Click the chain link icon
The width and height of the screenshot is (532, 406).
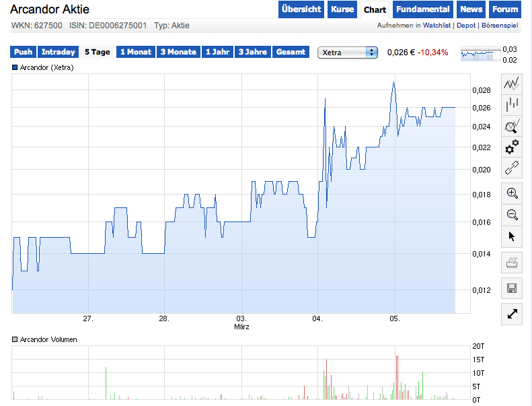point(512,168)
